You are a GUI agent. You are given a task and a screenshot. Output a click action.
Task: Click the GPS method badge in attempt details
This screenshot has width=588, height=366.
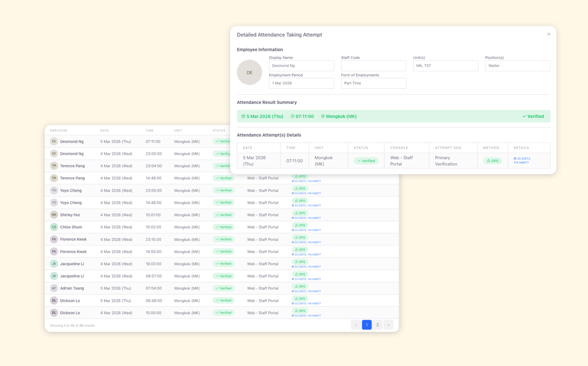tap(493, 161)
